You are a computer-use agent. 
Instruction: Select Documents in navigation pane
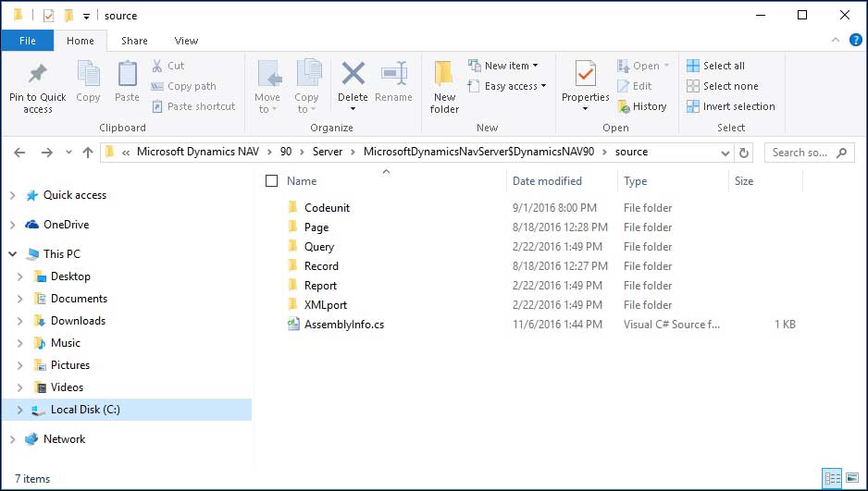[x=79, y=299]
